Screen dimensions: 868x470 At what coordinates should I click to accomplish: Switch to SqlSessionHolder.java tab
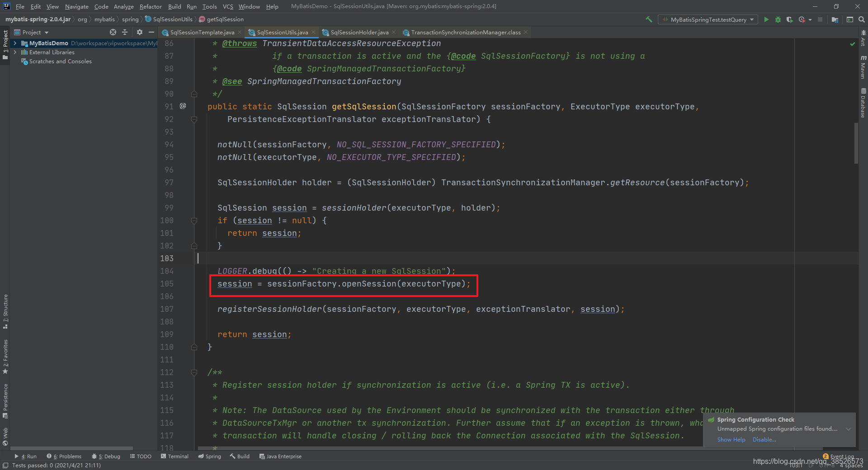tap(359, 32)
